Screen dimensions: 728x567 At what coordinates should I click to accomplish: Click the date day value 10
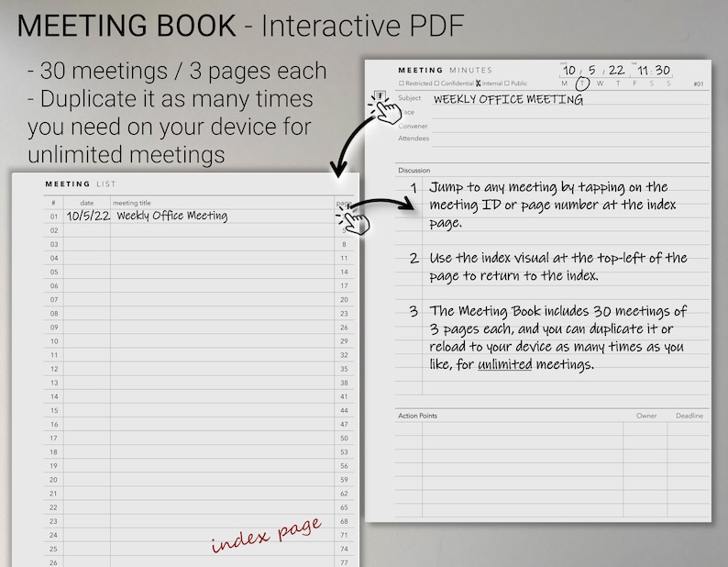click(x=568, y=70)
